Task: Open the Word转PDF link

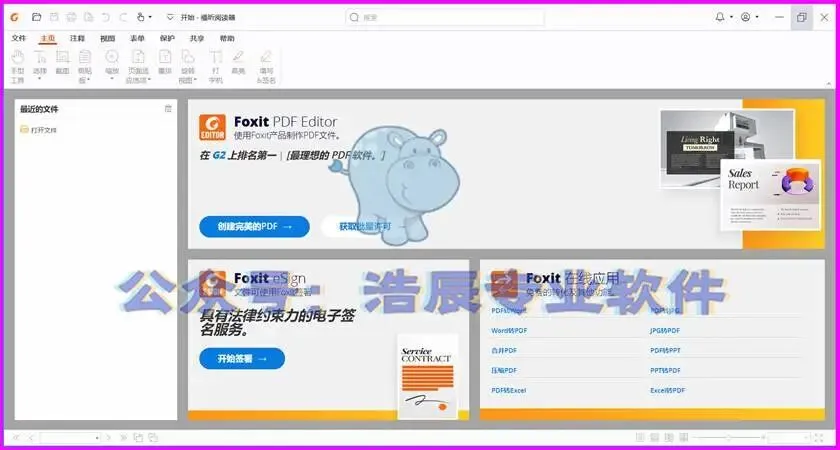Action: coord(509,331)
